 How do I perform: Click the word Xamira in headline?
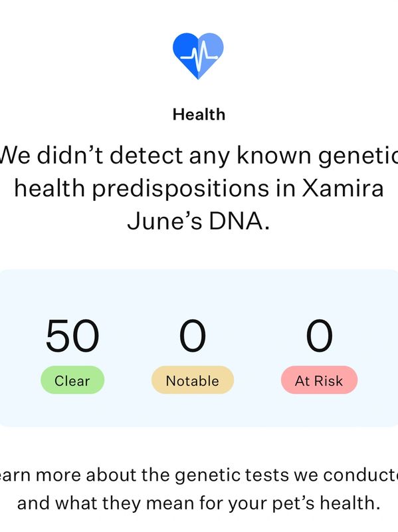click(343, 188)
